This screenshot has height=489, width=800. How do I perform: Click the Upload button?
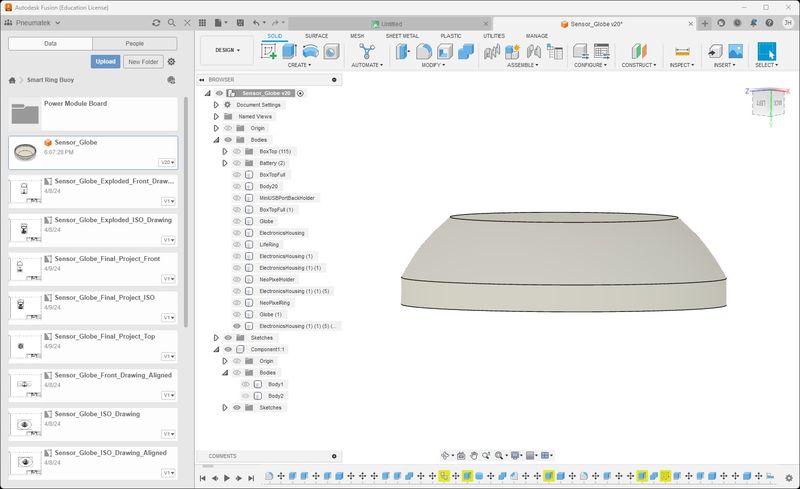(105, 62)
